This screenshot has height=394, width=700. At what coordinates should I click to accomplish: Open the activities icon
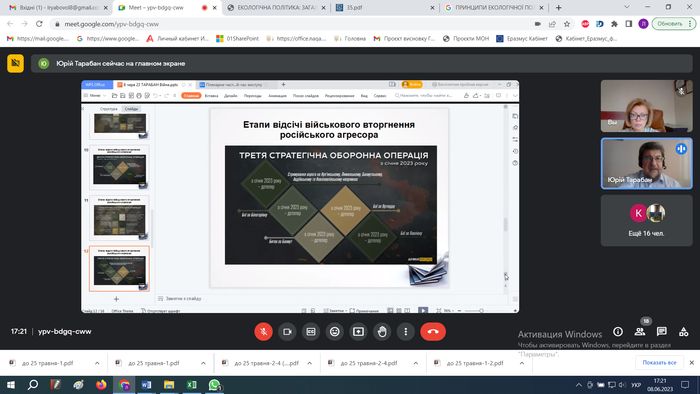point(683,332)
